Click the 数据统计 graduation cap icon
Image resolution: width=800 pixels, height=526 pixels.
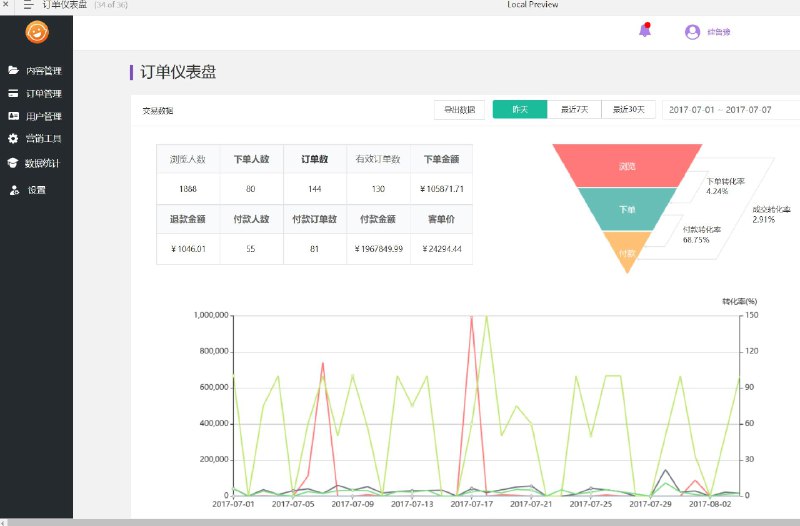tap(13, 163)
